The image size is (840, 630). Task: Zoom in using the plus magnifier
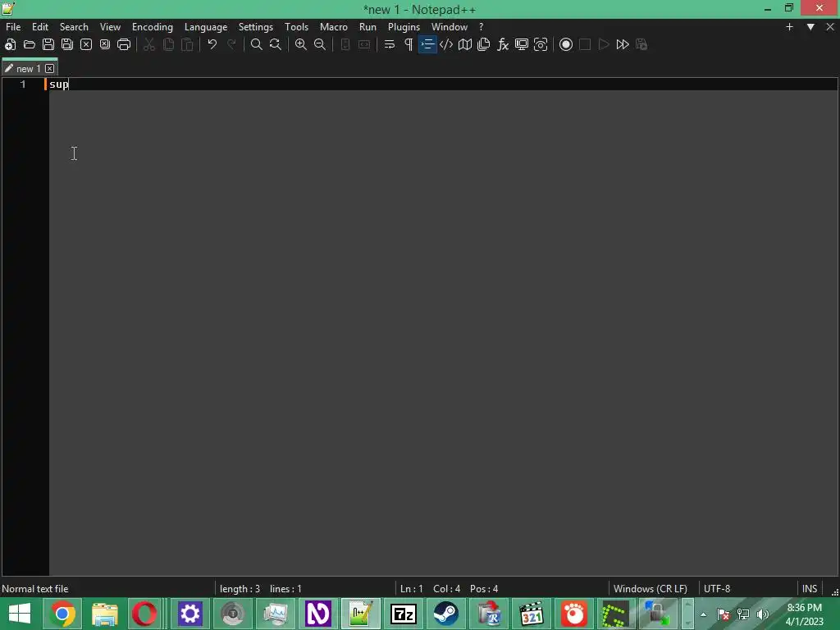coord(301,44)
